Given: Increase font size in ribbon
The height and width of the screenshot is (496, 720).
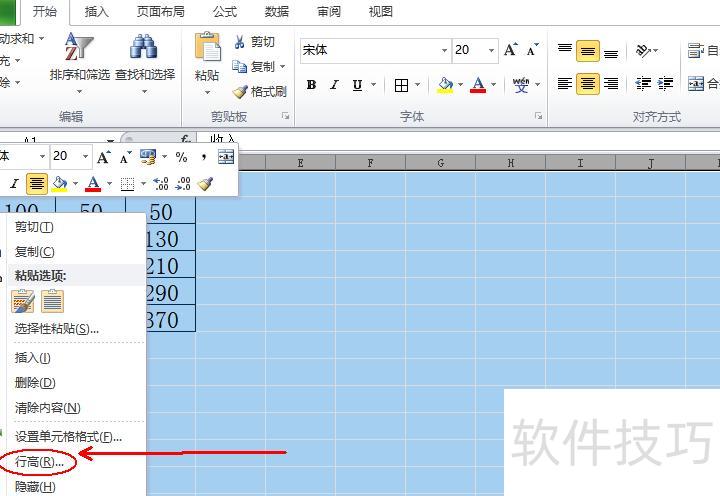Looking at the screenshot, I should coord(511,50).
